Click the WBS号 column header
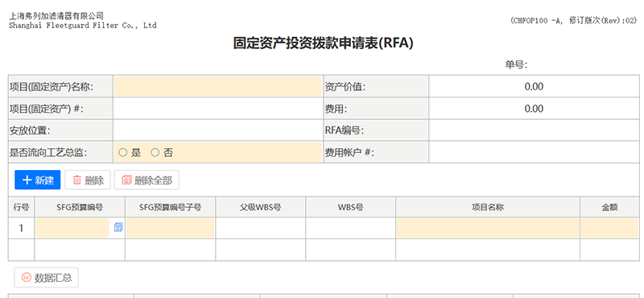 350,207
